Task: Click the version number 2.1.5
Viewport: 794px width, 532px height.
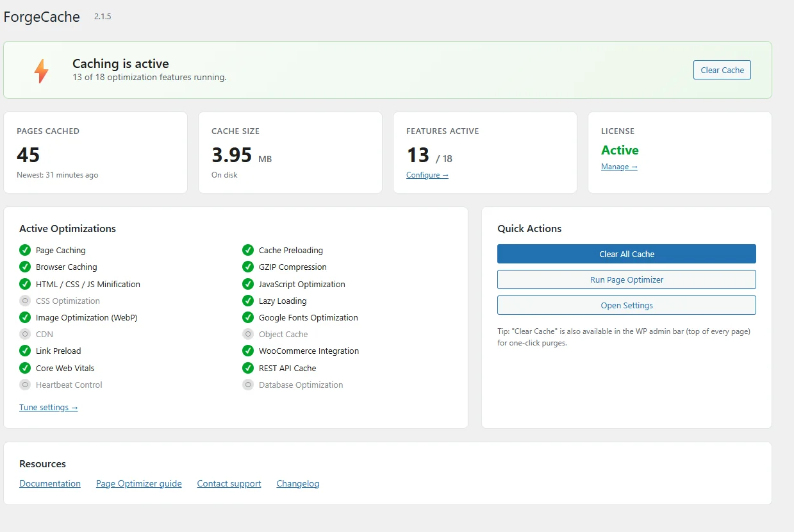Action: click(x=103, y=17)
